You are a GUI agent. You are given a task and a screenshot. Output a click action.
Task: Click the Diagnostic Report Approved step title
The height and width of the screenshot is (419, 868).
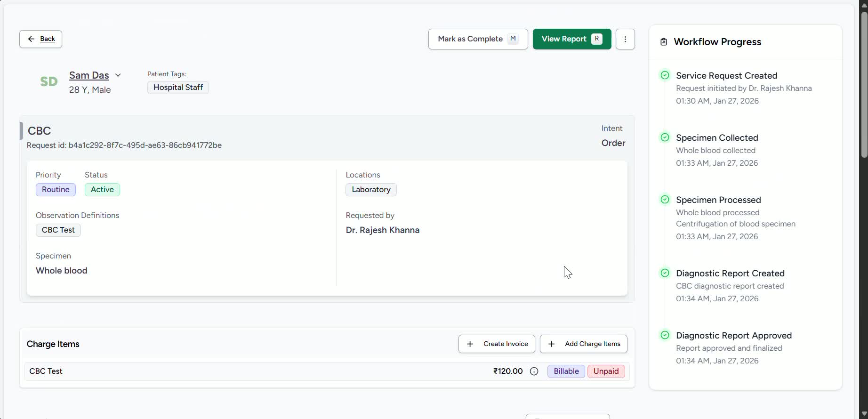pyautogui.click(x=734, y=336)
